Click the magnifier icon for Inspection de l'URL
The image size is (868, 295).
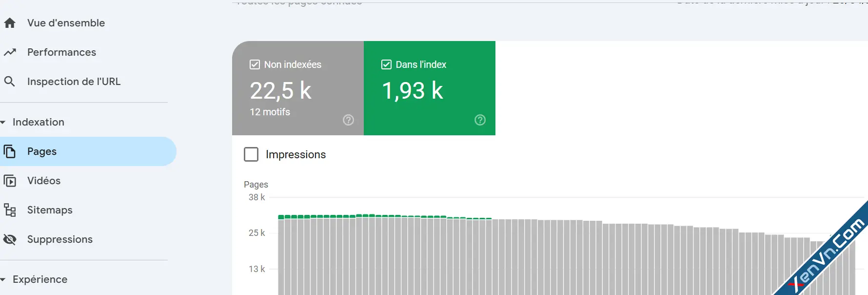pos(10,82)
